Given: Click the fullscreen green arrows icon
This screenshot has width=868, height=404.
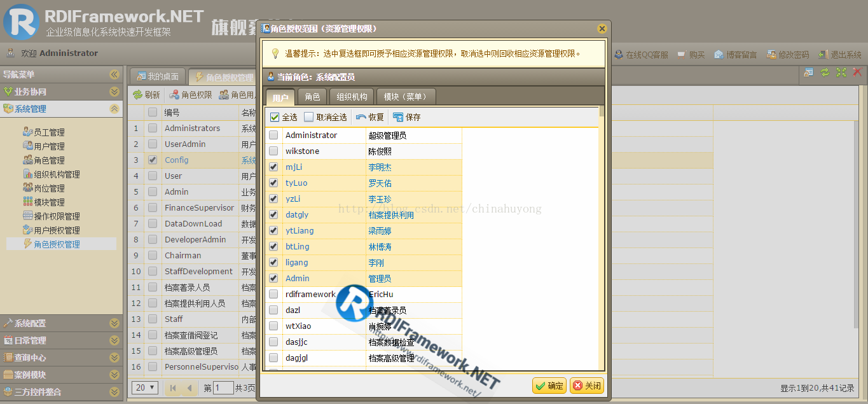Looking at the screenshot, I should click(841, 73).
